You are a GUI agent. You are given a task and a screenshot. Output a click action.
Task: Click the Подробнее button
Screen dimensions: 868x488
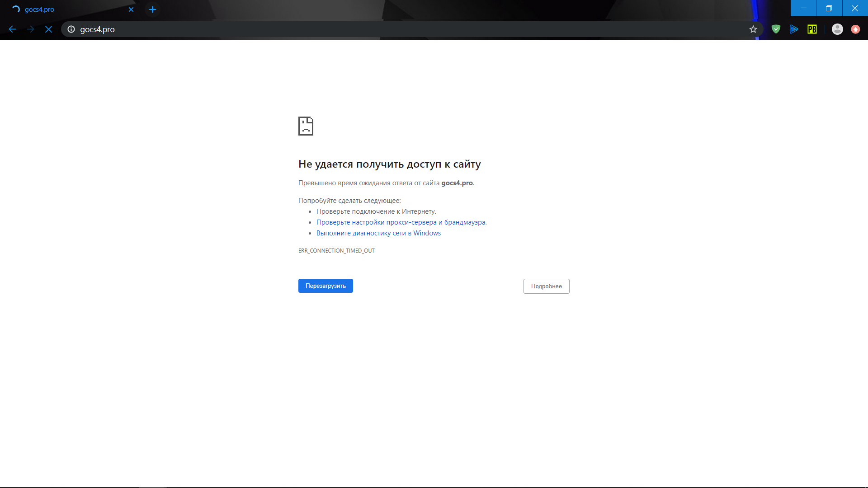(546, 286)
